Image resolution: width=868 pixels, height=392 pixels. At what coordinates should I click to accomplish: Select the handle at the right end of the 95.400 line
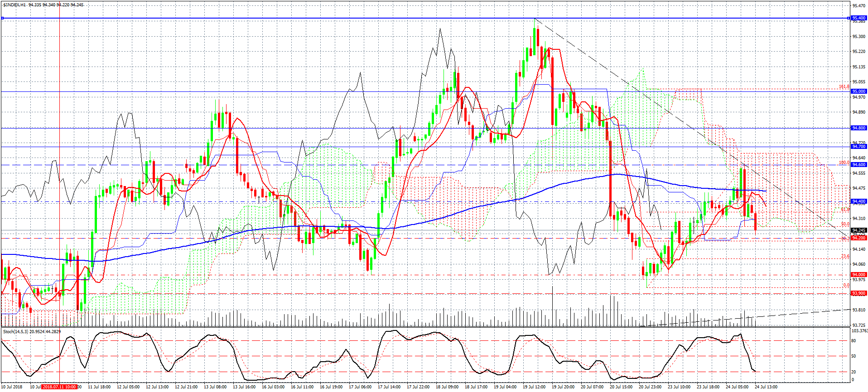click(849, 18)
